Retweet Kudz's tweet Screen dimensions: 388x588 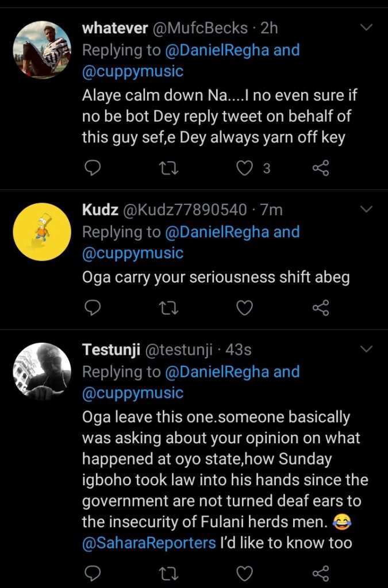168,308
